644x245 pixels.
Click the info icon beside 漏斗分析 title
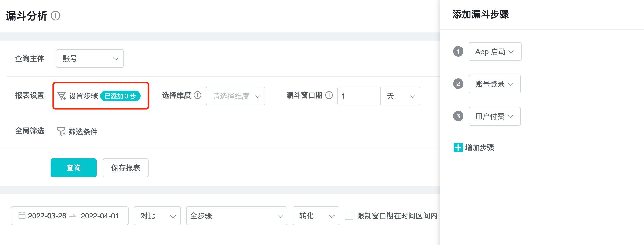pos(56,16)
